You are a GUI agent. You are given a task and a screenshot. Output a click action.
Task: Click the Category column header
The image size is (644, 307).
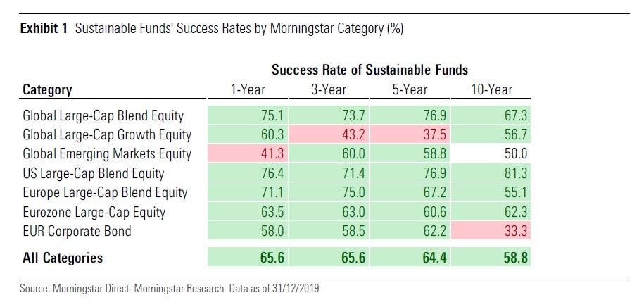48,89
